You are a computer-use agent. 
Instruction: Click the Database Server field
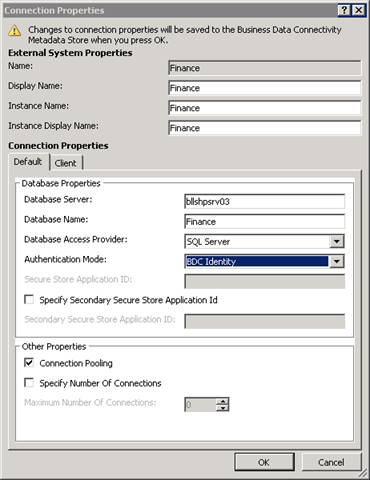(265, 202)
